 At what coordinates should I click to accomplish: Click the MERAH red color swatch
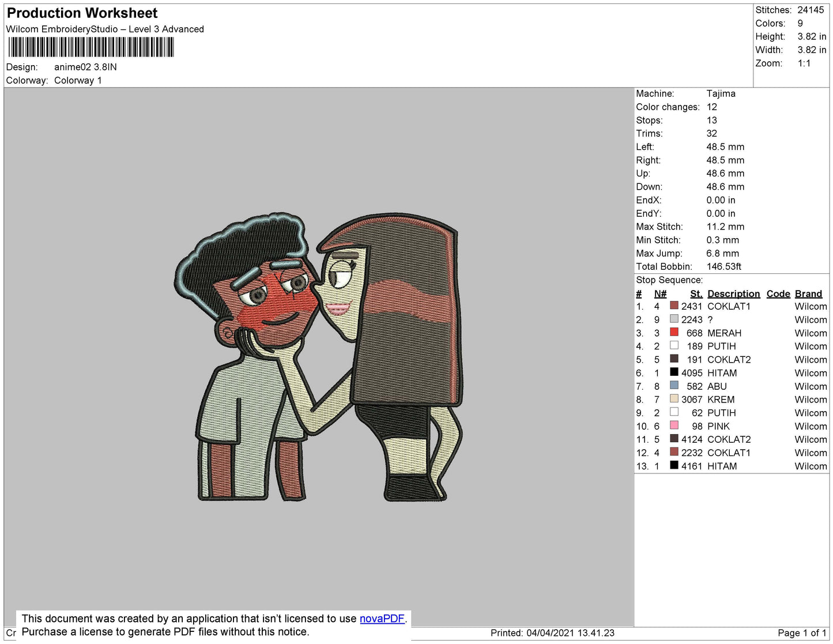(674, 332)
